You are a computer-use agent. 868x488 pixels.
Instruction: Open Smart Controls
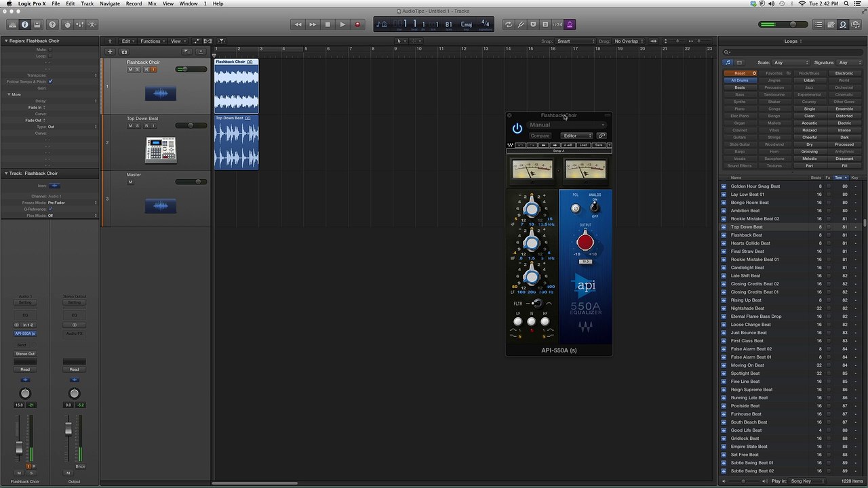[67, 24]
